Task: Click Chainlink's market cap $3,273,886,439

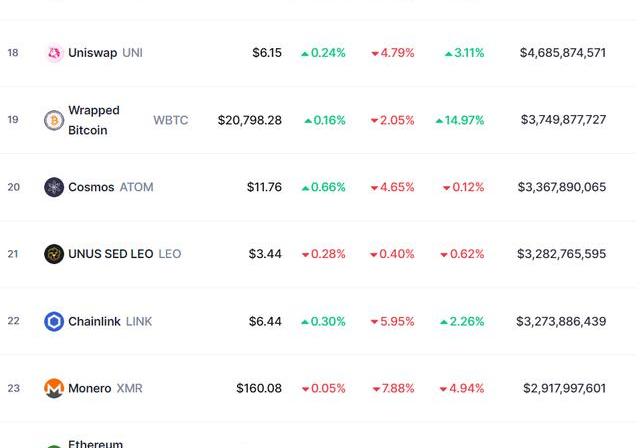Action: (x=561, y=321)
